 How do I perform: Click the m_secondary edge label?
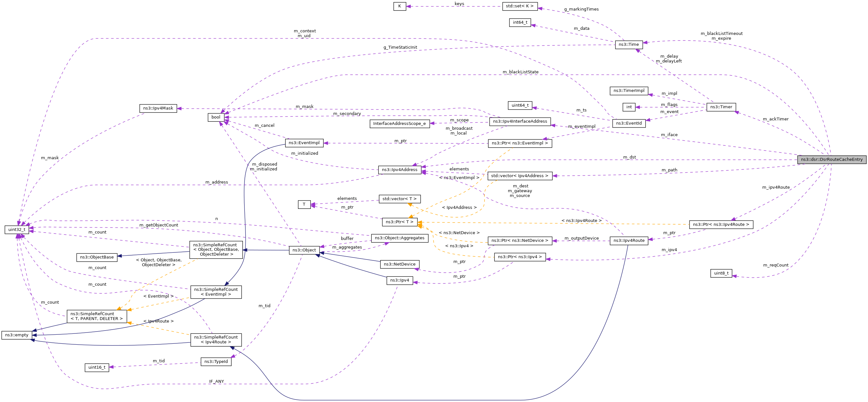pyautogui.click(x=347, y=114)
